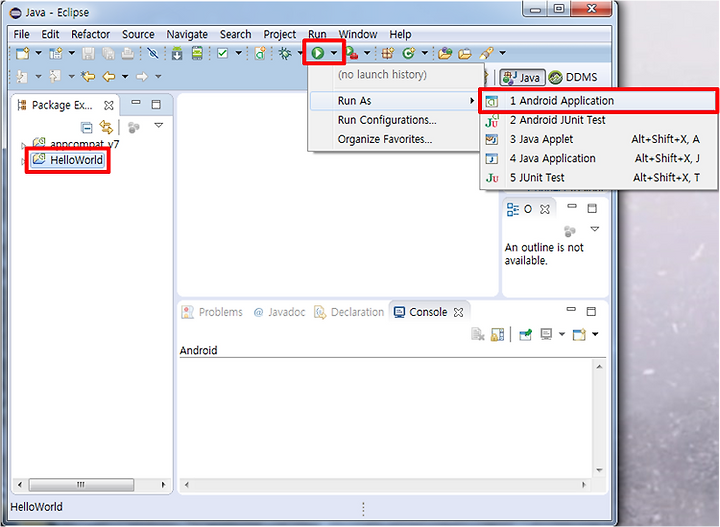Click Collapse All icon in Package Explorer
This screenshot has height=527, width=720.
click(86, 127)
